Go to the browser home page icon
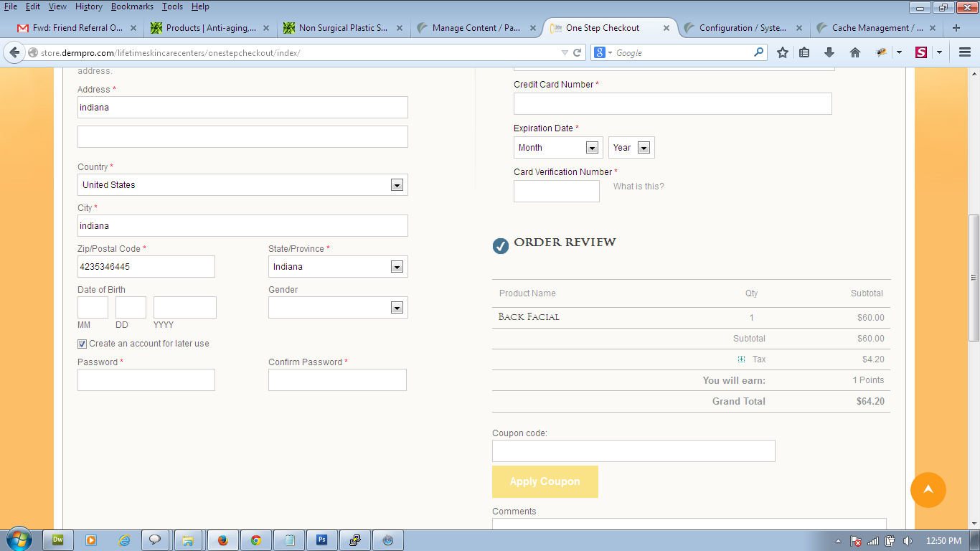Image resolution: width=980 pixels, height=551 pixels. tap(854, 52)
